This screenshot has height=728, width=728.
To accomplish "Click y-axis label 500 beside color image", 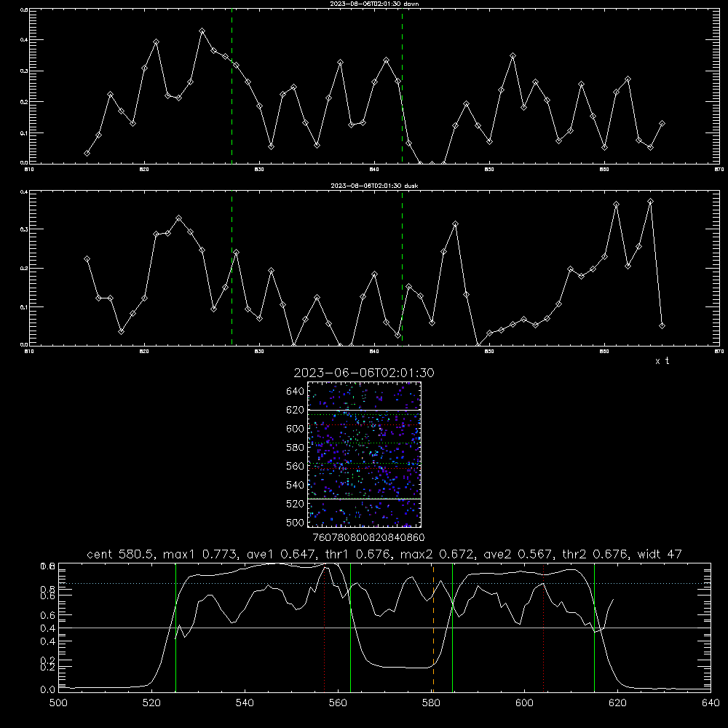I will pos(296,523).
